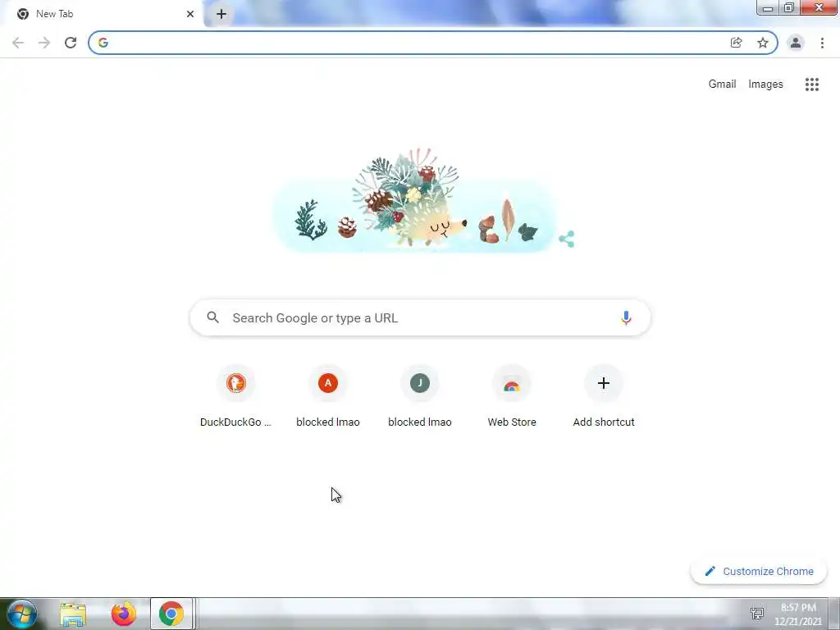Click Chrome icon in taskbar
Image resolution: width=840 pixels, height=630 pixels.
(x=171, y=614)
